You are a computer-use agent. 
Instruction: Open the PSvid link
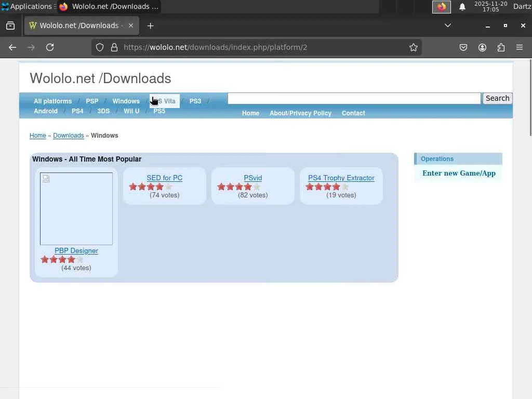point(253,178)
